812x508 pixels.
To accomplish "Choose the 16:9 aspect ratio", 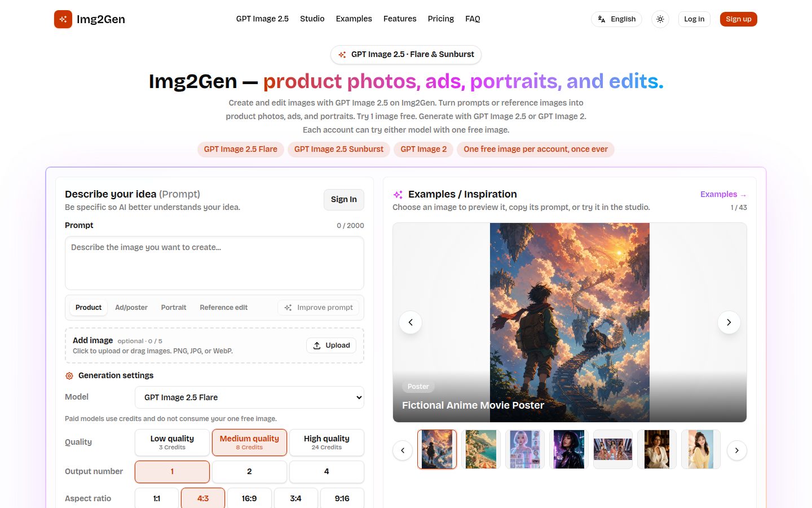I will [x=249, y=498].
